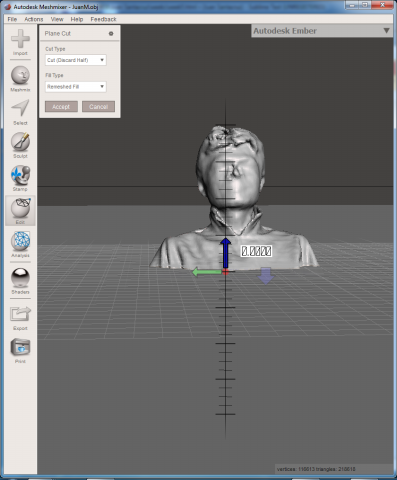Viewport: 397px width, 480px height.
Task: Open the View menu
Action: (57, 19)
